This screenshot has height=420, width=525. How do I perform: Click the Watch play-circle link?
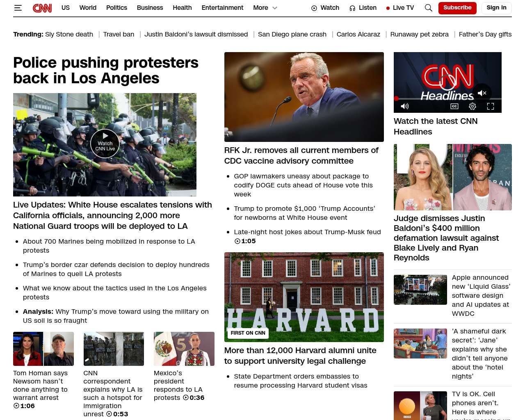pos(325,8)
